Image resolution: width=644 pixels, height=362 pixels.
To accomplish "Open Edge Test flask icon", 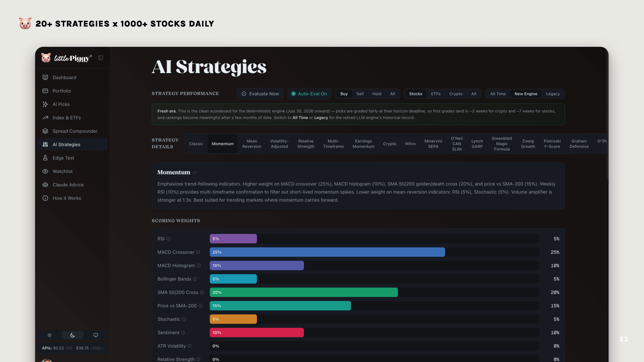I will point(45,158).
